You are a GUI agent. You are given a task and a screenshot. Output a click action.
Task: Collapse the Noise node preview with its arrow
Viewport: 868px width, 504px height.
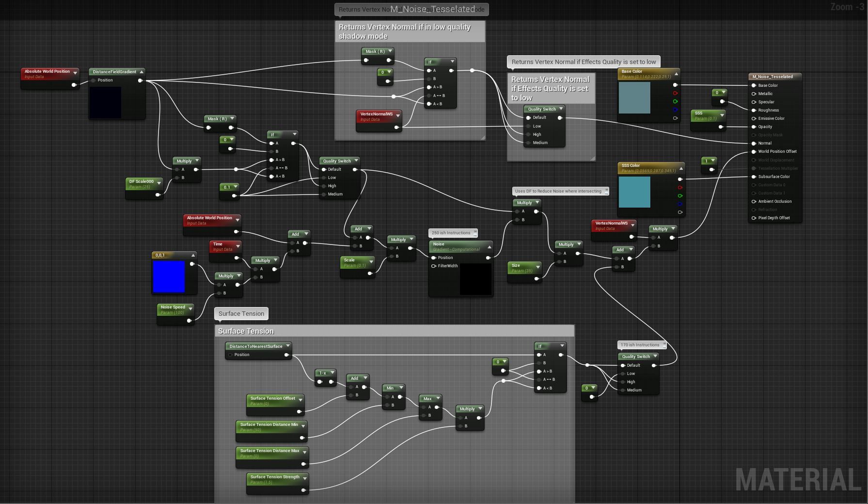pos(489,247)
